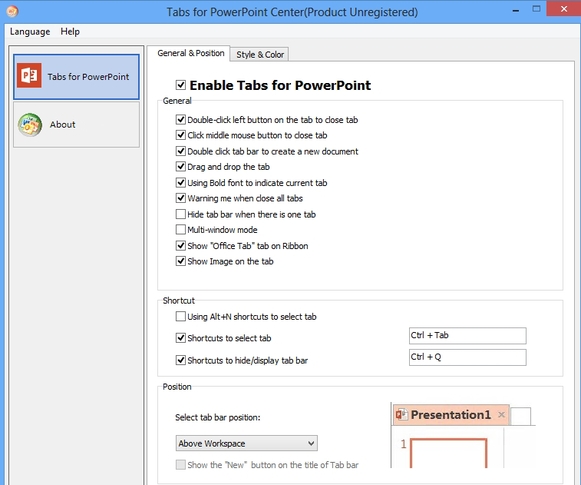
Task: Select Tabs for PowerPoint sidebar item
Action: (x=76, y=77)
